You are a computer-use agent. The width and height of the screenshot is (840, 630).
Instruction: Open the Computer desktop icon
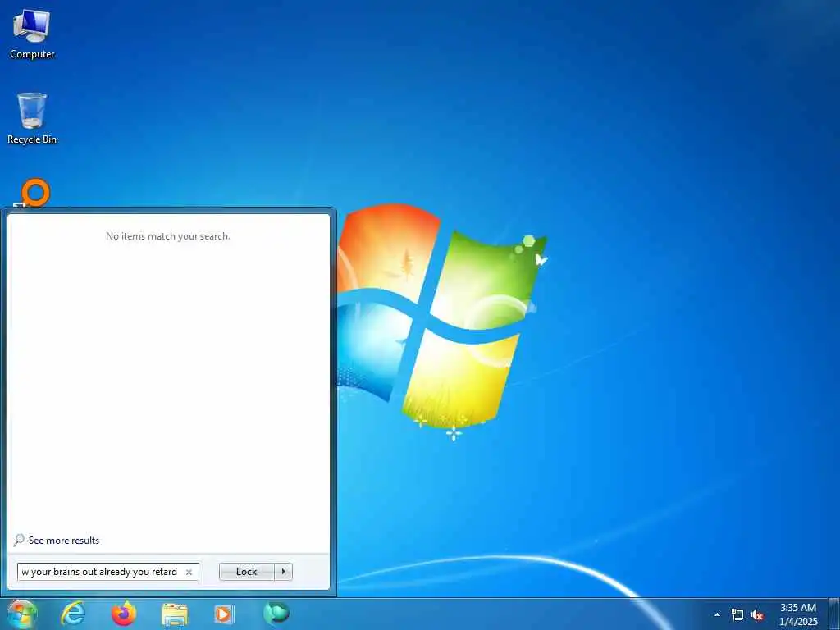tap(32, 33)
